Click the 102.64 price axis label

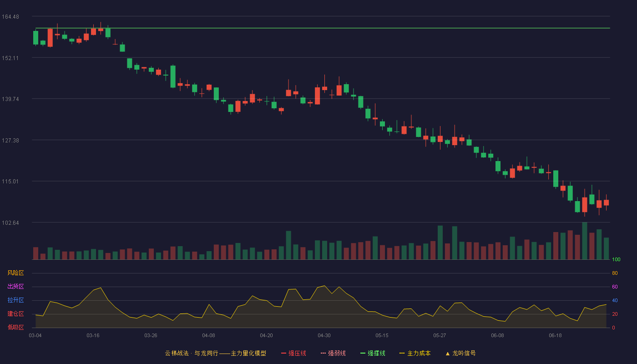(x=10, y=222)
